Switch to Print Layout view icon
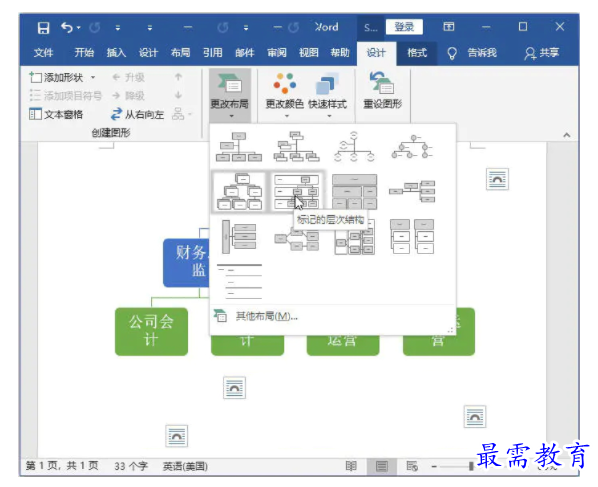This screenshot has width=598, height=487. tap(381, 466)
